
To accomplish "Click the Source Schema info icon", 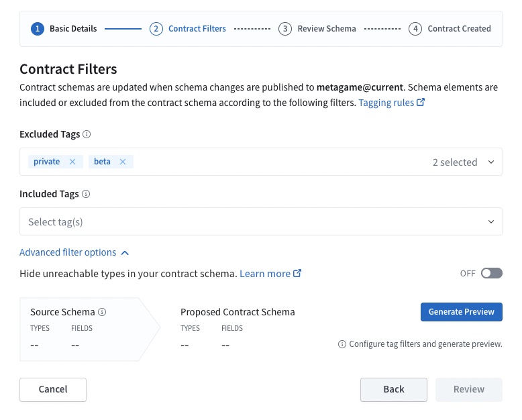I will (x=102, y=312).
